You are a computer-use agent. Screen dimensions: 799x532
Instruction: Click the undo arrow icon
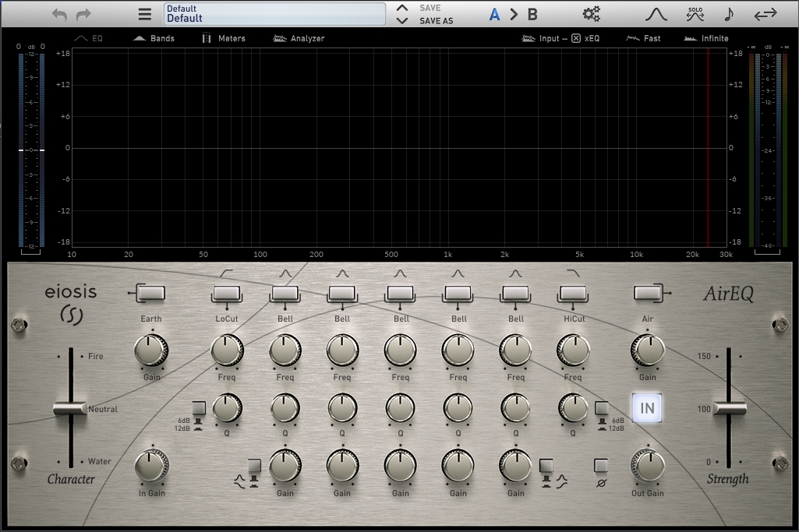(60, 14)
